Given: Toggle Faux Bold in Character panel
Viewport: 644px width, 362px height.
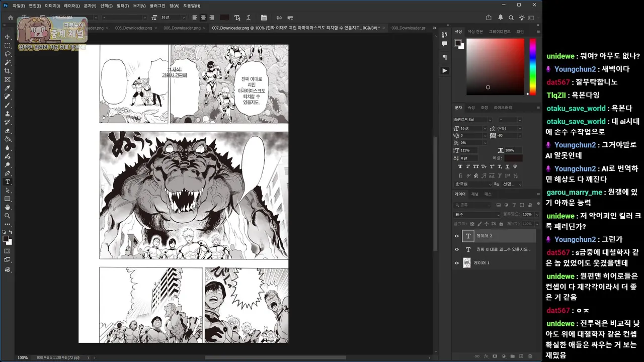Looking at the screenshot, I should click(460, 166).
